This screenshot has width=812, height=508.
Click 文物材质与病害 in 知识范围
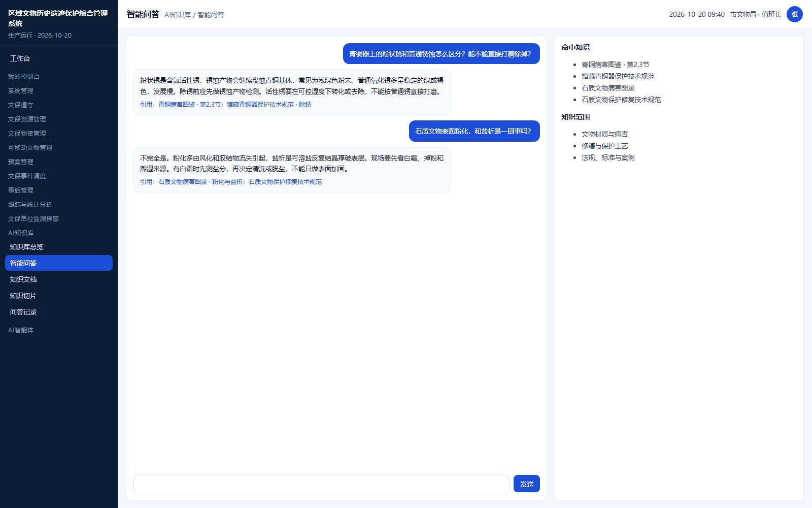click(x=605, y=134)
